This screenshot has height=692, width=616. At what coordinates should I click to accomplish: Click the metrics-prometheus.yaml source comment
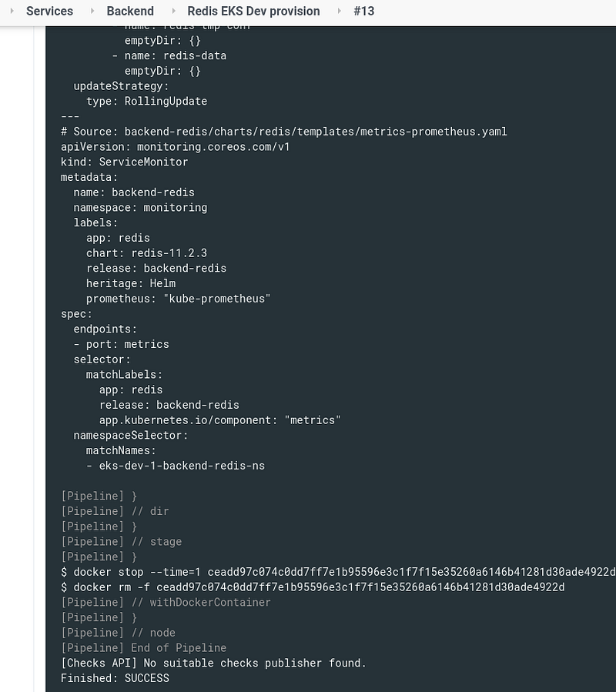(284, 132)
